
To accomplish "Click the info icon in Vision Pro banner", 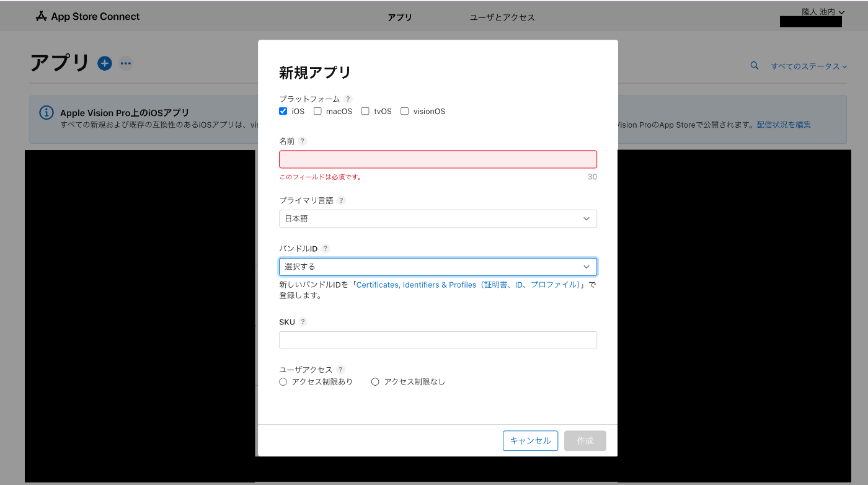I will pyautogui.click(x=46, y=112).
